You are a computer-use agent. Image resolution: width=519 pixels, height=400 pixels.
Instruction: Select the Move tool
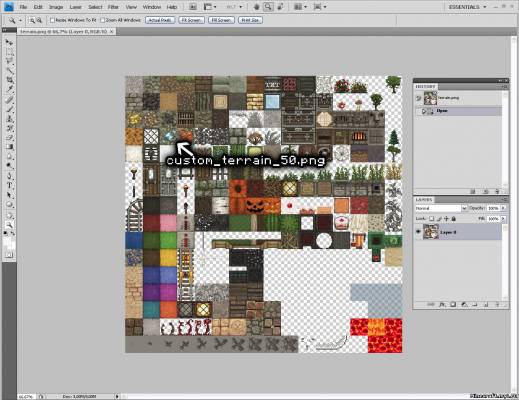(x=9, y=42)
